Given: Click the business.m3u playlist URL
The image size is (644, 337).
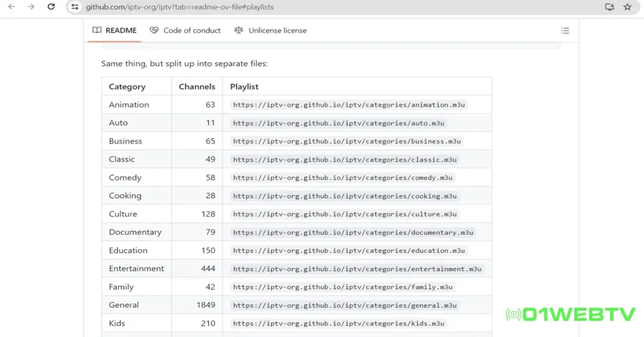Looking at the screenshot, I should [347, 141].
